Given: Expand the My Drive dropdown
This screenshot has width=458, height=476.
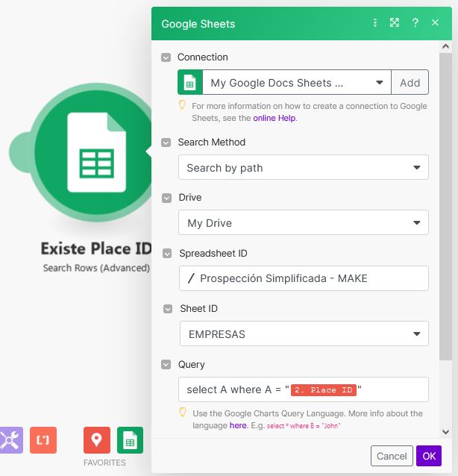Looking at the screenshot, I should pyautogui.click(x=304, y=223).
